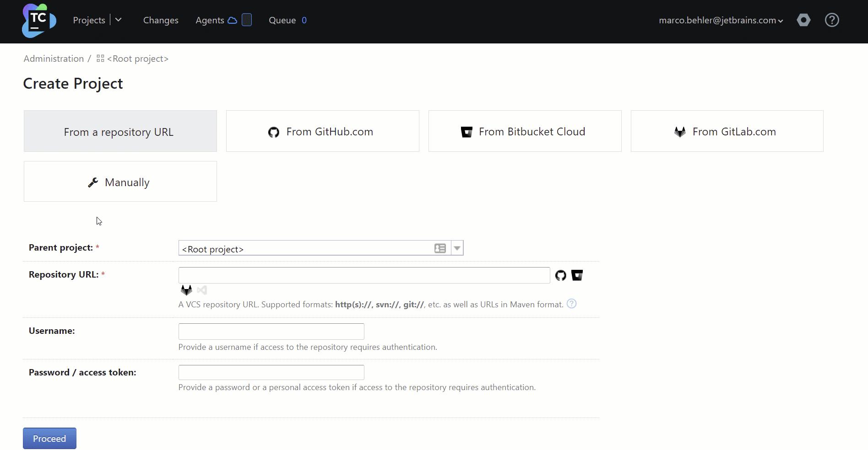The width and height of the screenshot is (868, 450).
Task: Expand the Projects navigation dropdown
Action: coord(119,20)
